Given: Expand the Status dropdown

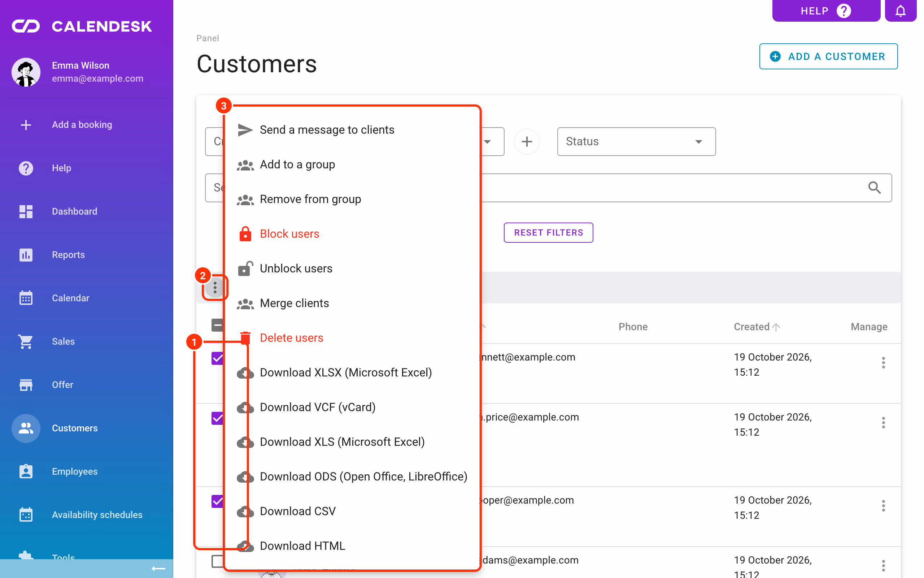Looking at the screenshot, I should pyautogui.click(x=636, y=142).
